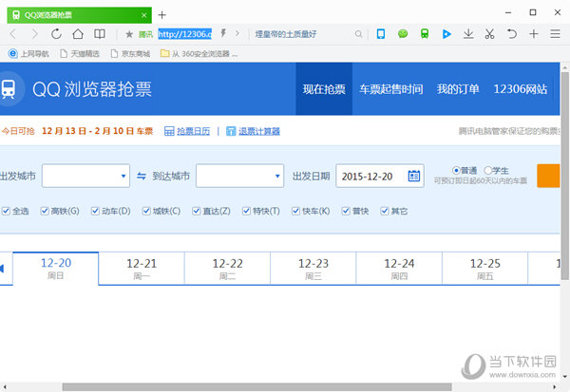Viewport: 570px width, 392px height.
Task: Open a new tab with plus button
Action: click(x=161, y=15)
